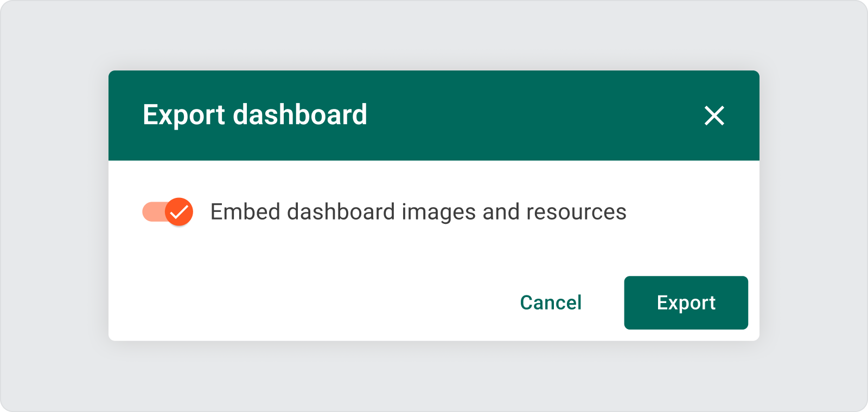The height and width of the screenshot is (412, 868).
Task: Click the Export button
Action: pos(686,302)
